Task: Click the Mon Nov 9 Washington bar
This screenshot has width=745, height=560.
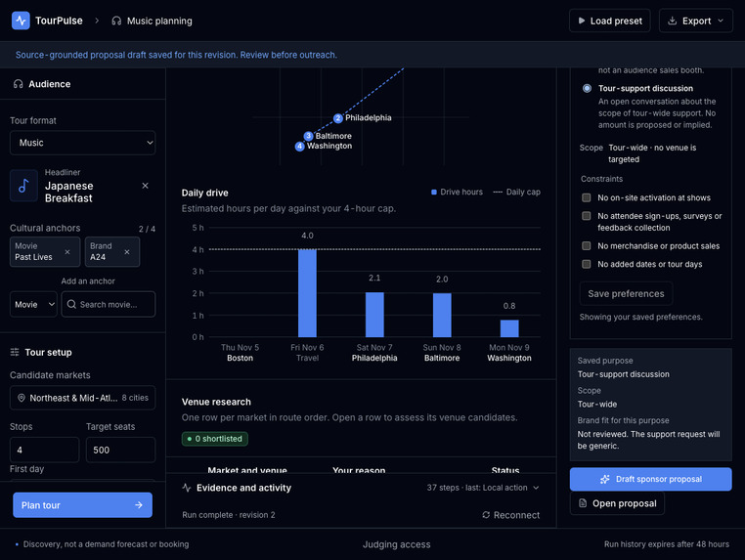Action: (509, 328)
